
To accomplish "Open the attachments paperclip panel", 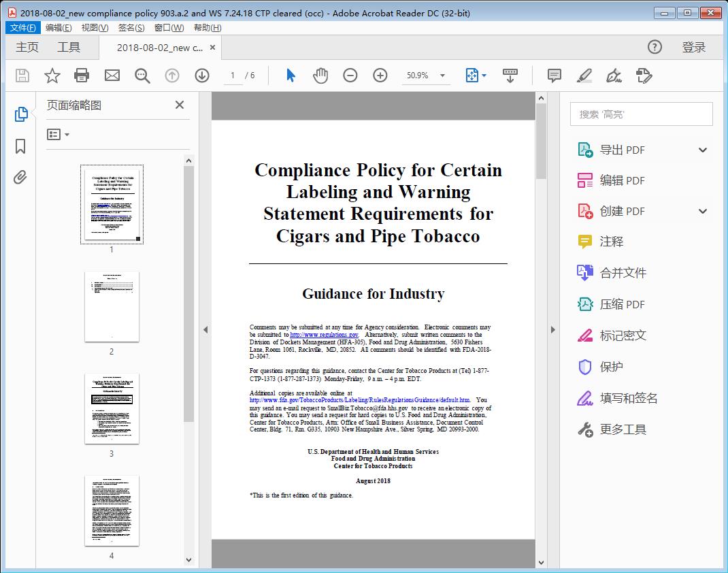I will coord(20,178).
